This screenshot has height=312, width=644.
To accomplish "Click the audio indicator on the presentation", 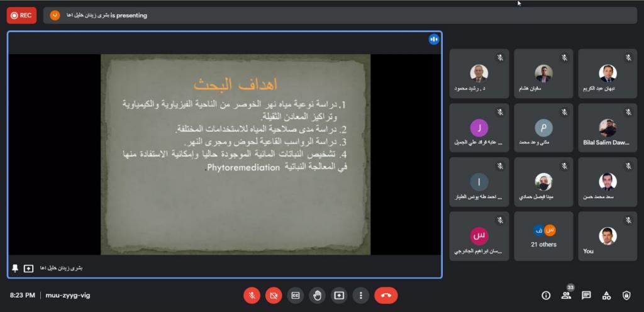I will coord(433,40).
